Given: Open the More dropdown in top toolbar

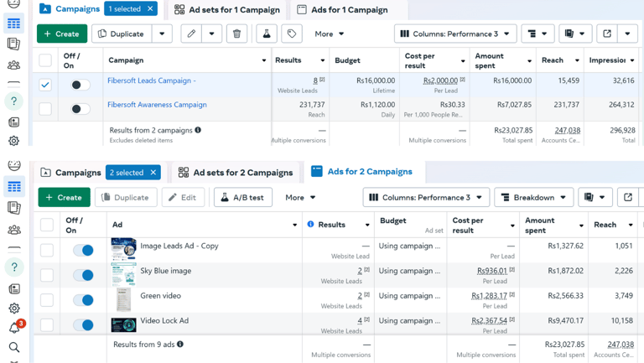Looking at the screenshot, I should coord(329,34).
